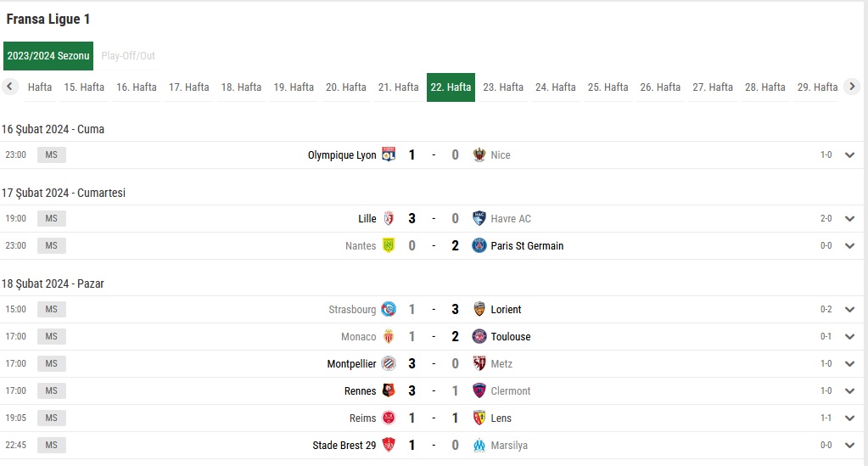
Task: Click the Lens team logo
Action: (x=479, y=418)
